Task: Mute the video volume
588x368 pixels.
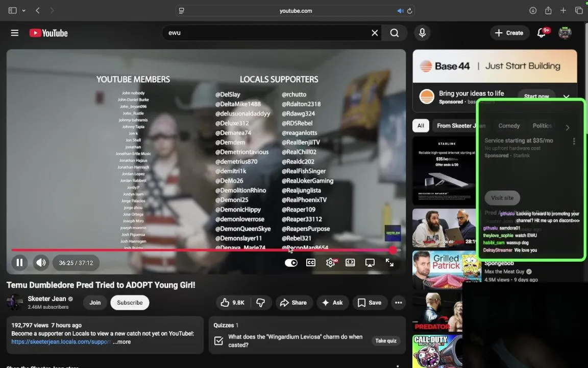Action: 41,263
